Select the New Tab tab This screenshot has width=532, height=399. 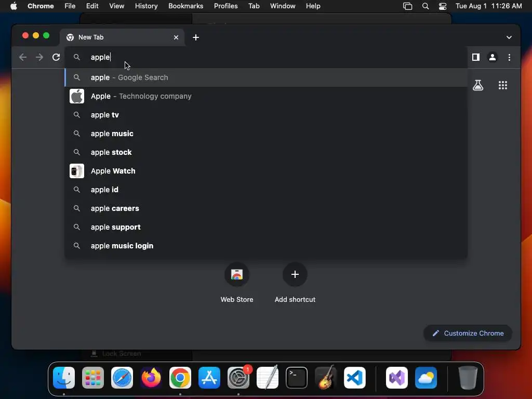tap(122, 37)
